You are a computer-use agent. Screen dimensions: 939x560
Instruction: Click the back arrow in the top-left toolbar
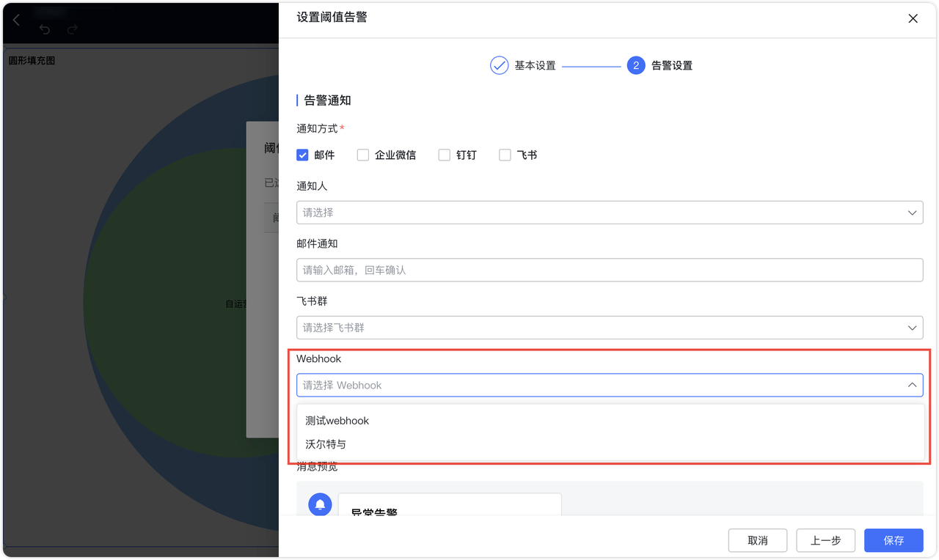click(x=15, y=21)
